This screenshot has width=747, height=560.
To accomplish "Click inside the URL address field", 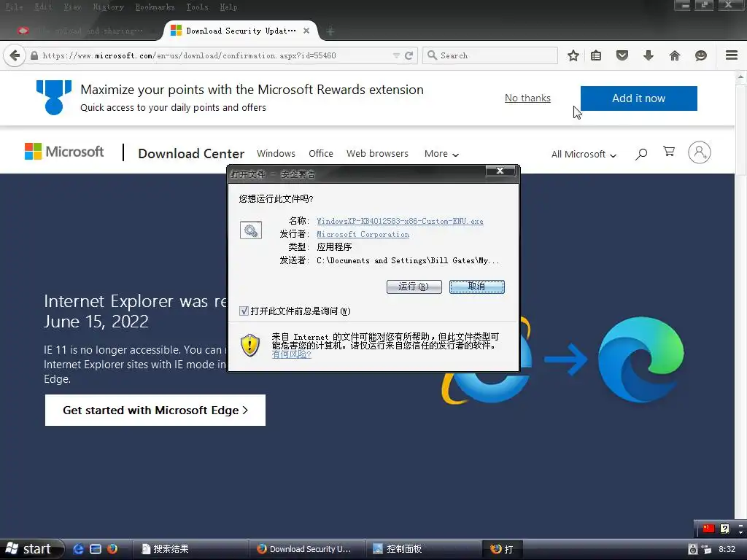I will coord(214,55).
